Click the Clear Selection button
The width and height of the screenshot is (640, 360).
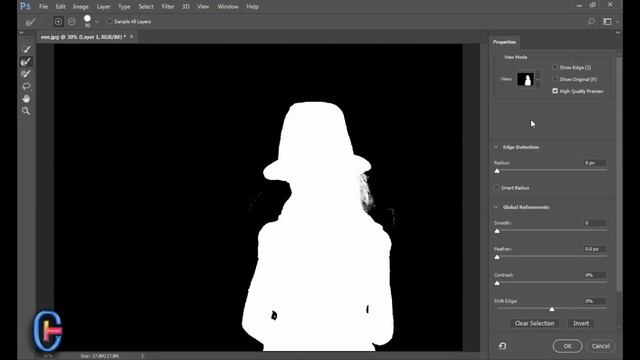click(x=534, y=323)
